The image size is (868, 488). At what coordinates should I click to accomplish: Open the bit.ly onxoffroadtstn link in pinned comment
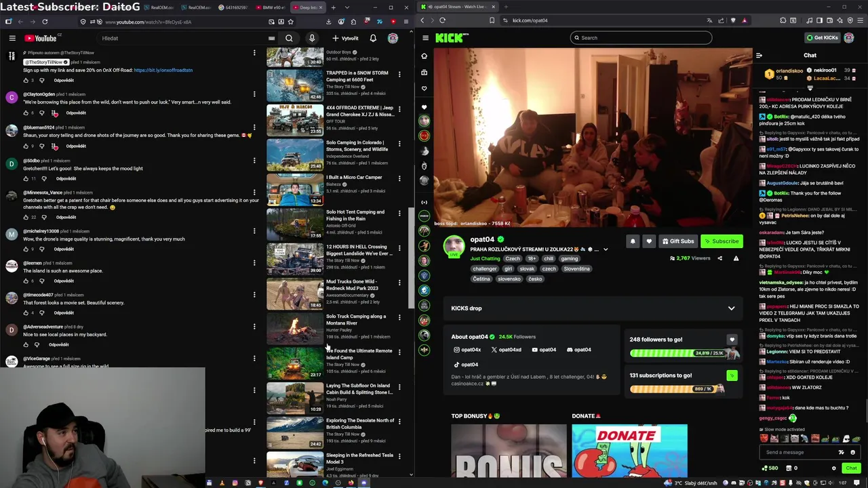[x=163, y=70]
